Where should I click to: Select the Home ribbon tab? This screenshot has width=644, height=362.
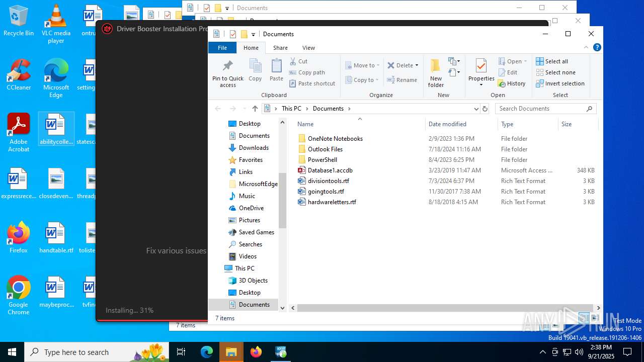pyautogui.click(x=251, y=48)
